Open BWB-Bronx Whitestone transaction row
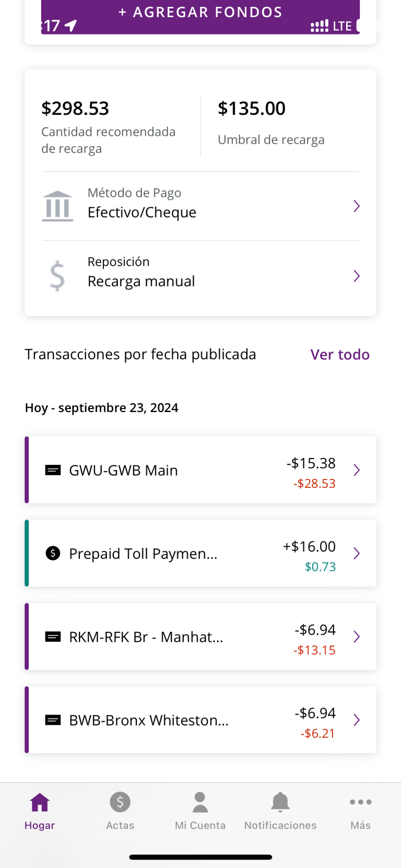Screen dimensions: 401x868 [x=200, y=720]
